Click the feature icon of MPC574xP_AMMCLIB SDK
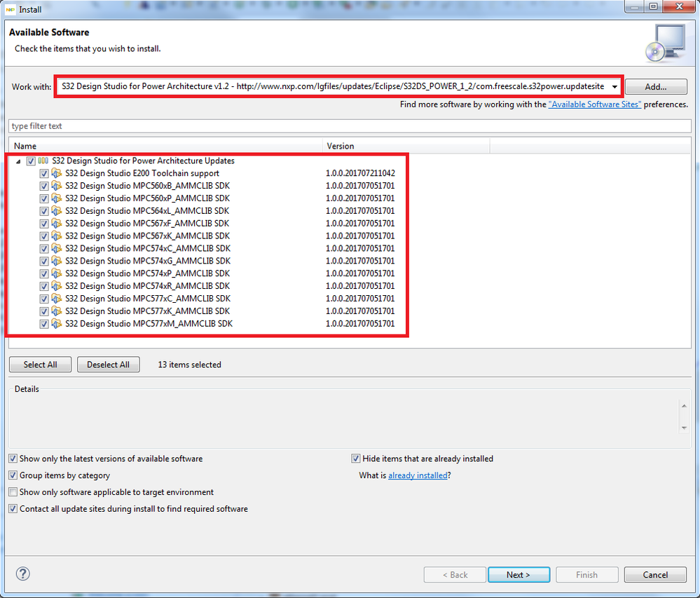Image resolution: width=700 pixels, height=598 pixels. click(57, 273)
